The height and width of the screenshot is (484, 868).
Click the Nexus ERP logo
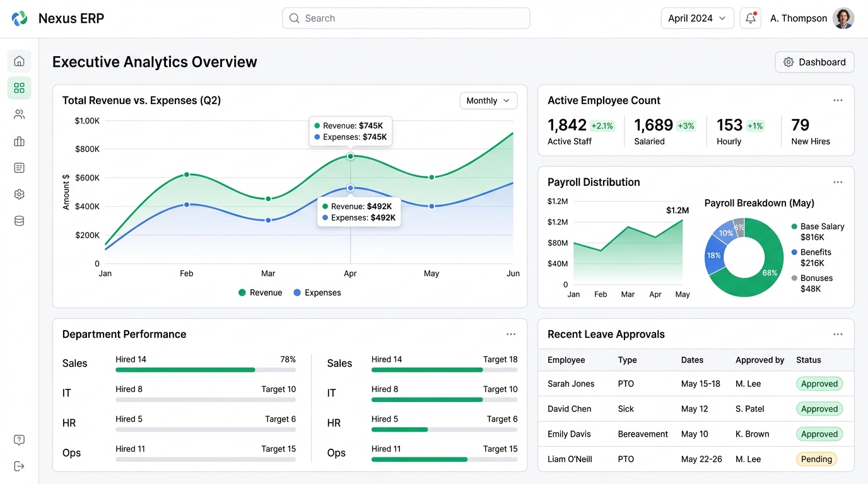[x=20, y=18]
